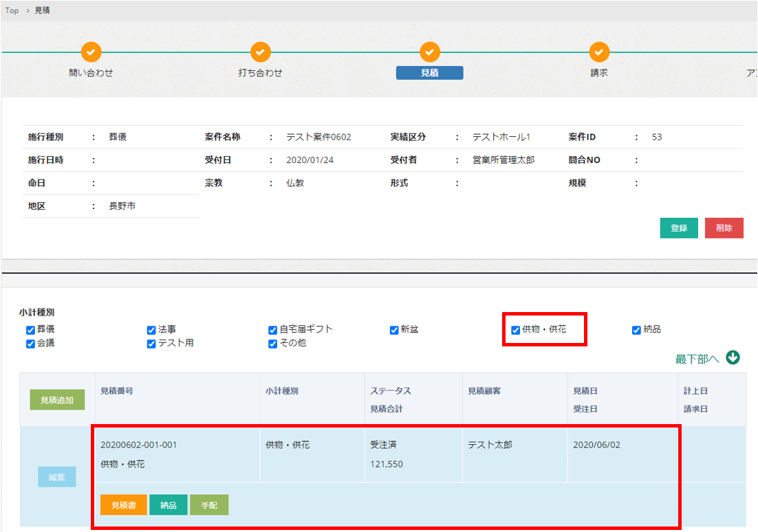Viewport: 758px width, 532px height.
Task: Go to the 請求 step label
Action: (x=599, y=73)
